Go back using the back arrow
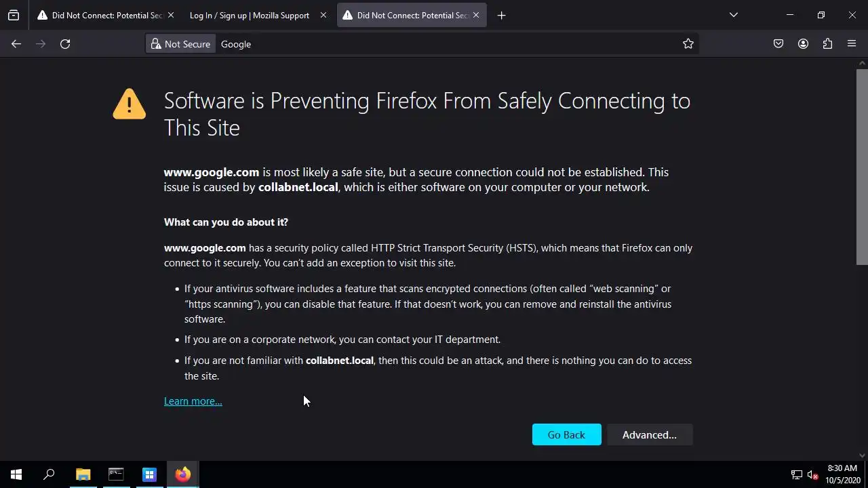The height and width of the screenshot is (488, 868). pos(16,44)
